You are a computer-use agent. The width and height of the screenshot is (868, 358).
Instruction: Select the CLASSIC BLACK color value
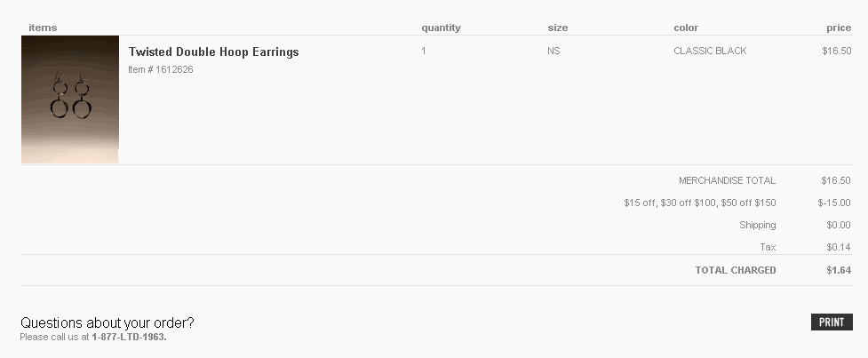(710, 51)
